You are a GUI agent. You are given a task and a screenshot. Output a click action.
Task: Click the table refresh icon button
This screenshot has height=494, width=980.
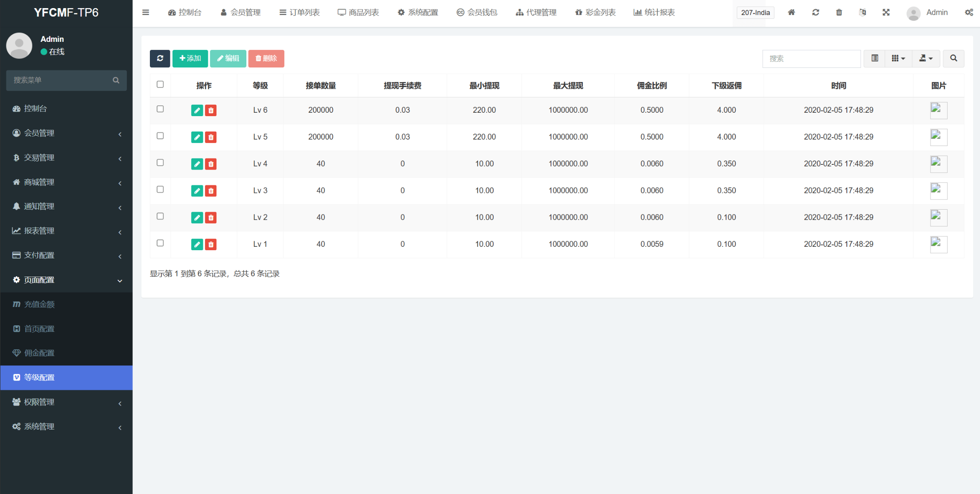160,58
